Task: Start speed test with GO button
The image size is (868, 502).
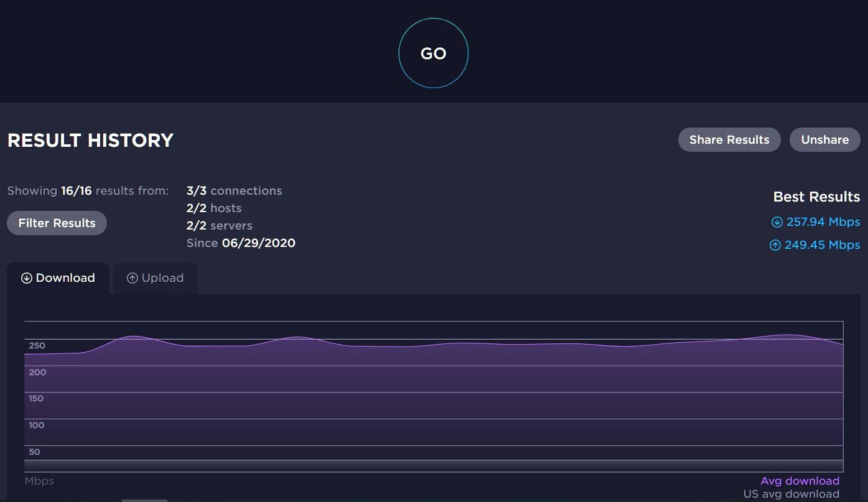Action: tap(433, 53)
